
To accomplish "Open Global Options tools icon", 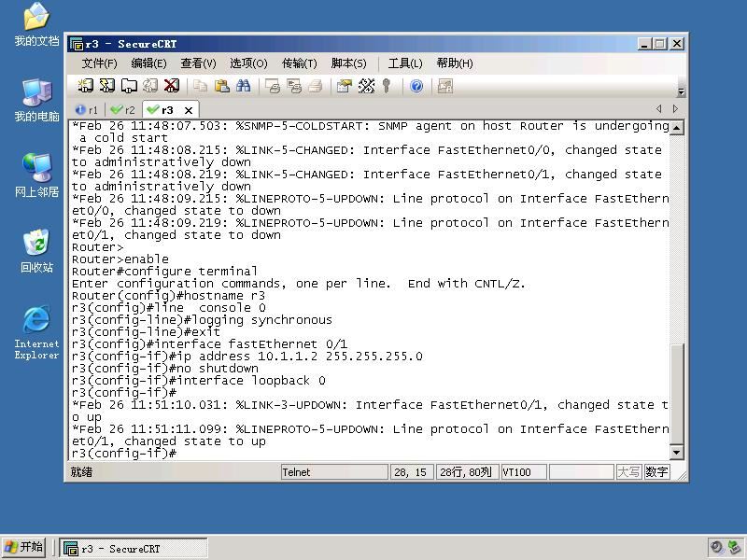I will point(366,86).
